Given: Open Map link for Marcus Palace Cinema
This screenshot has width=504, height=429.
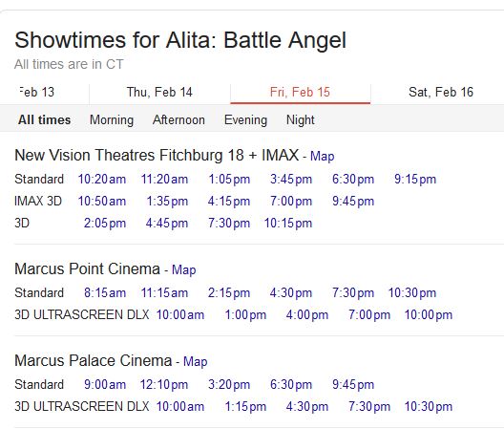Looking at the screenshot, I should tap(195, 361).
